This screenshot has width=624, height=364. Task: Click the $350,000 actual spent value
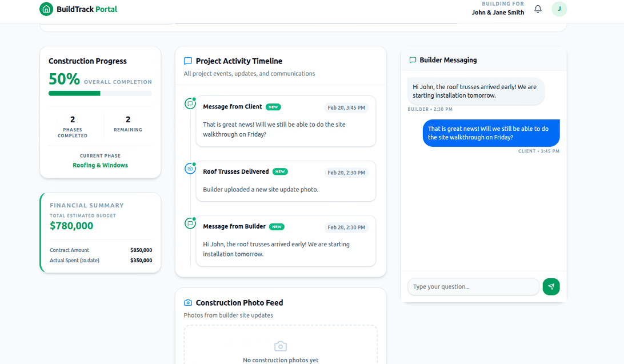141,261
